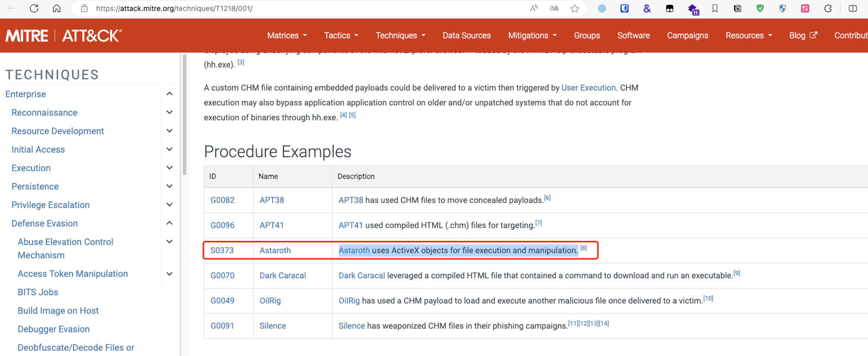The width and height of the screenshot is (868, 356).
Task: Collapse the Enterprise techniques tree
Action: click(170, 94)
